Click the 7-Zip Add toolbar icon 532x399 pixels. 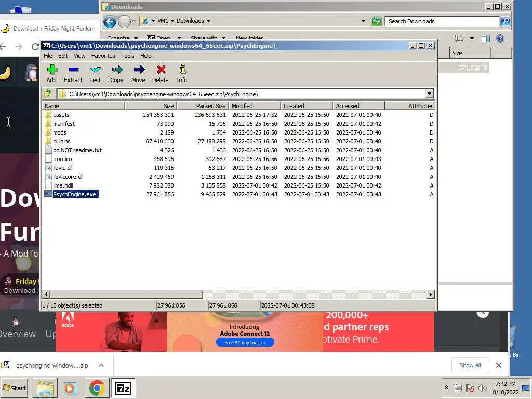(x=51, y=70)
